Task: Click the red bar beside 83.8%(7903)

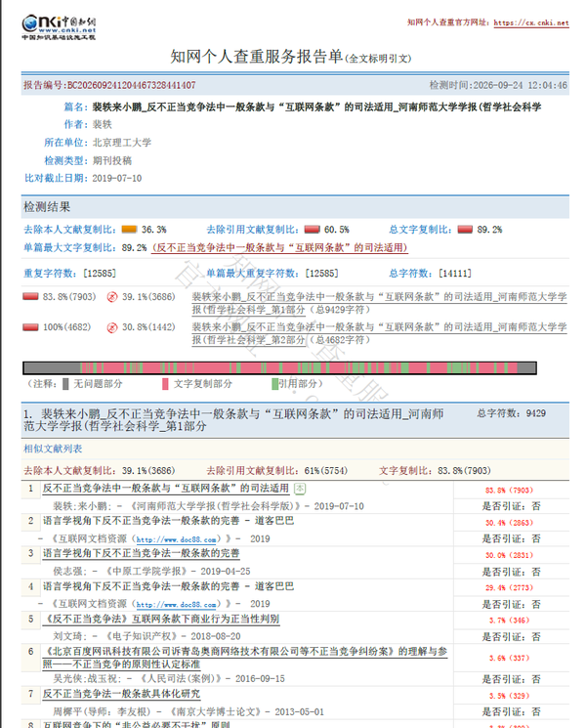Action: (x=30, y=296)
